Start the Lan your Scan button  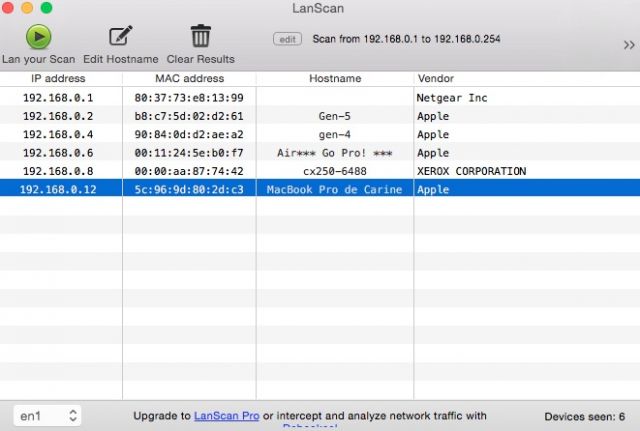click(38, 37)
